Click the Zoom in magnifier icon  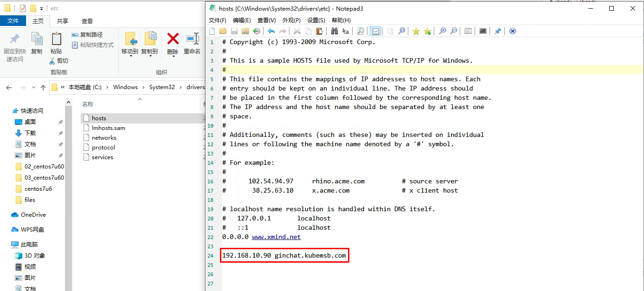(442, 31)
